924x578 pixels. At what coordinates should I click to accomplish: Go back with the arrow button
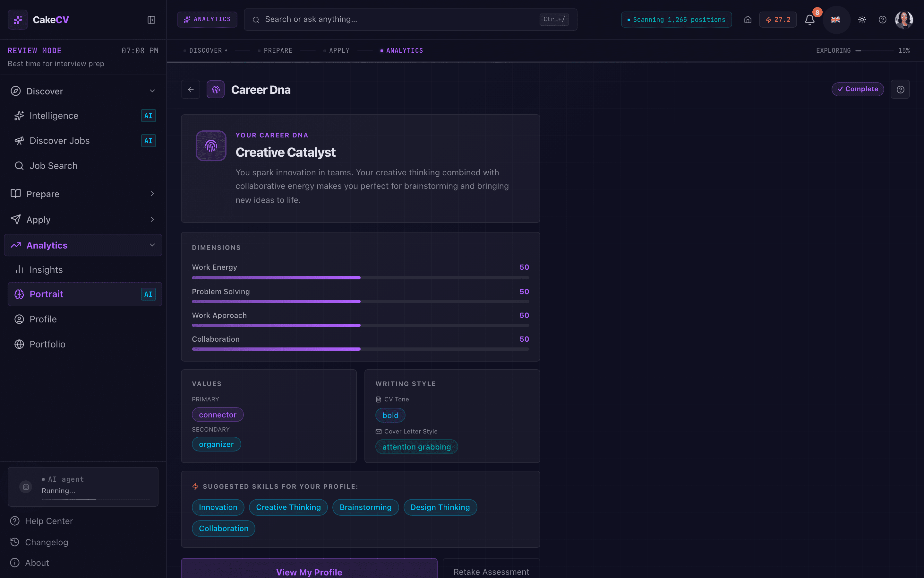(x=191, y=90)
